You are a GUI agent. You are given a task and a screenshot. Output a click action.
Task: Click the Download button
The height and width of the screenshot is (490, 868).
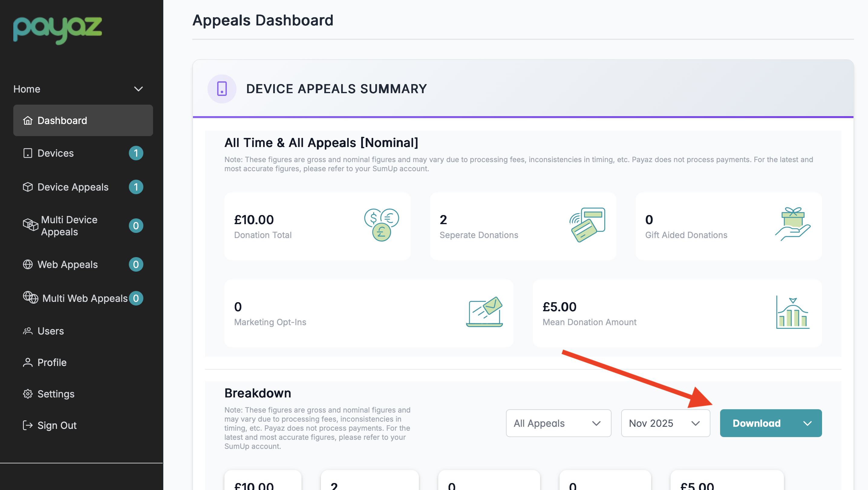coord(756,423)
